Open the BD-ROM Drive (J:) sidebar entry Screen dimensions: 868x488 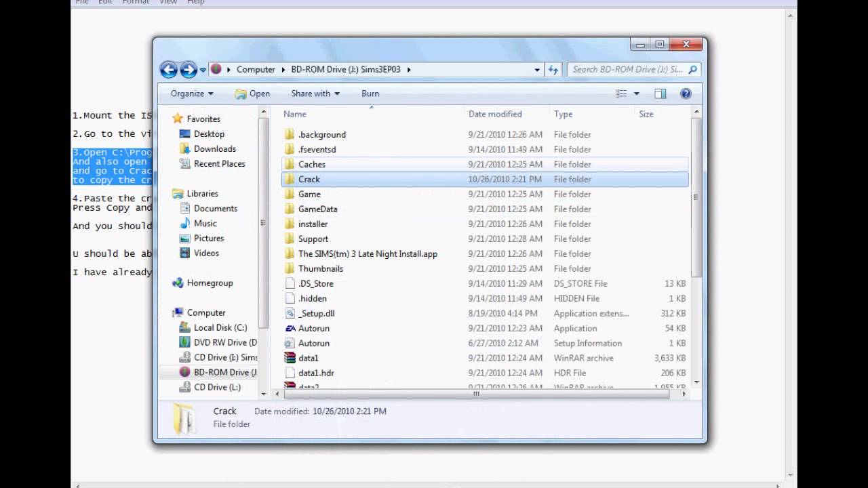[225, 372]
